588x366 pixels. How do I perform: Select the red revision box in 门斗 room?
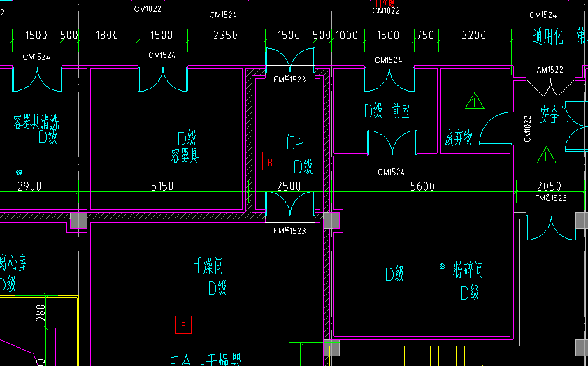[x=270, y=161]
